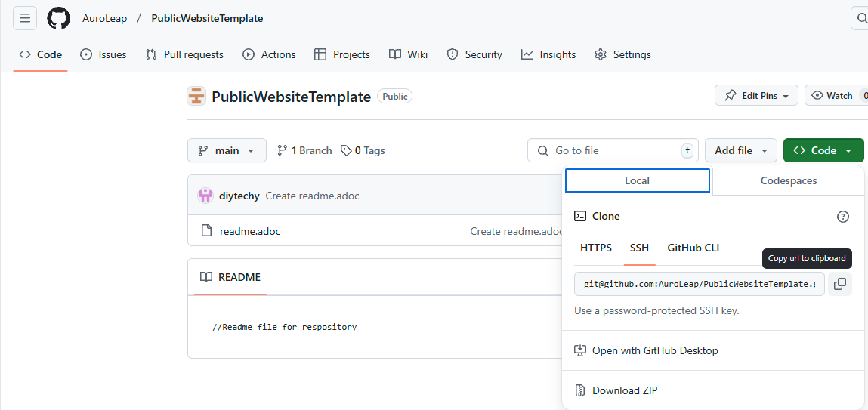Expand the Edit Pins dropdown
This screenshot has width=868, height=410.
pyautogui.click(x=756, y=96)
